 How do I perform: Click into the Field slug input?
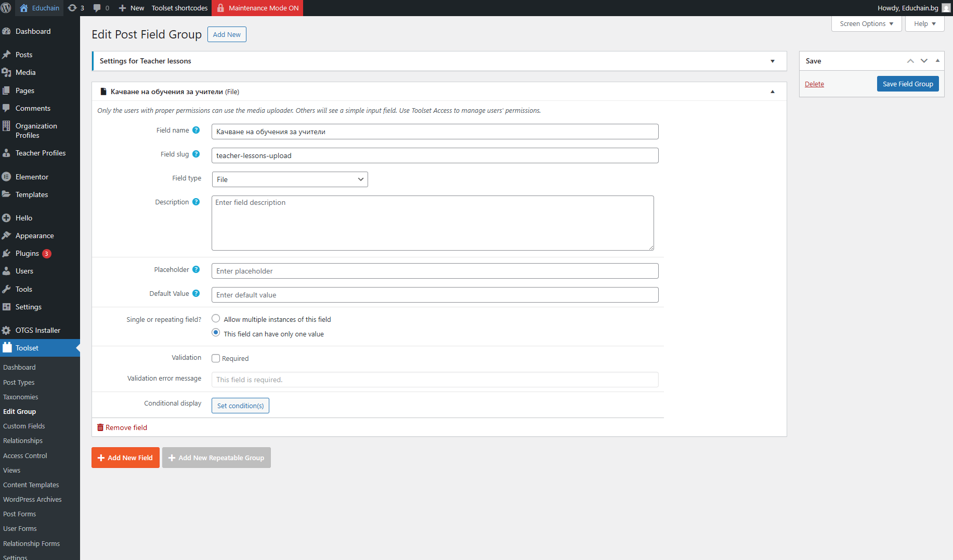pos(435,155)
